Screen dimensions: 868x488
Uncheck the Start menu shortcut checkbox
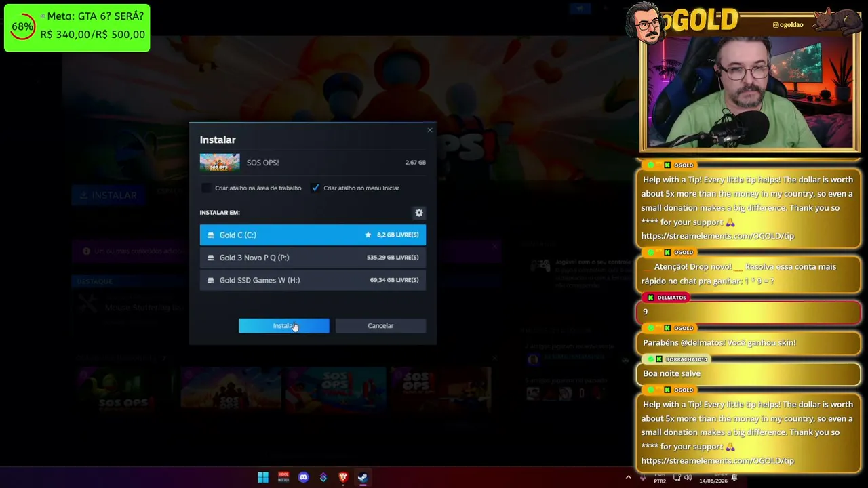pyautogui.click(x=315, y=188)
